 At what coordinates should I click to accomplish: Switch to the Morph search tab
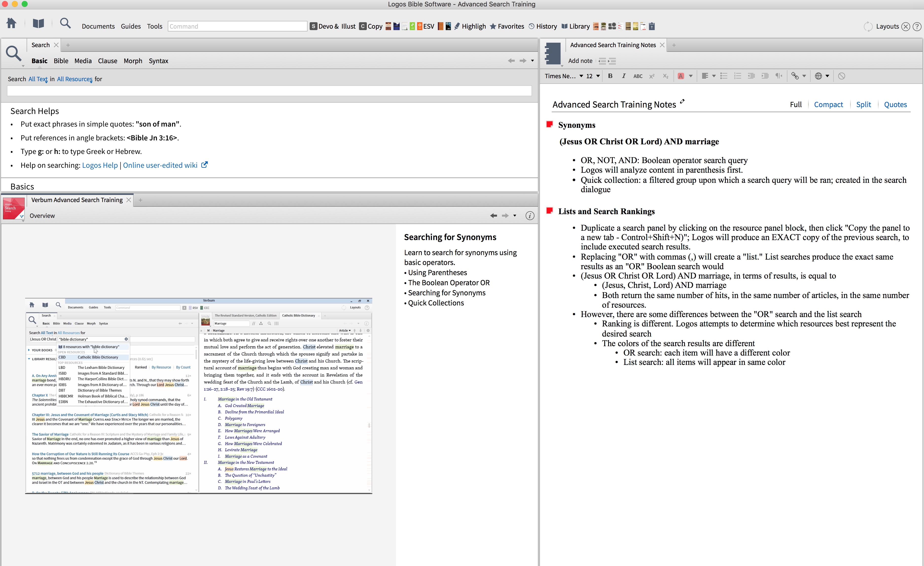click(x=133, y=61)
